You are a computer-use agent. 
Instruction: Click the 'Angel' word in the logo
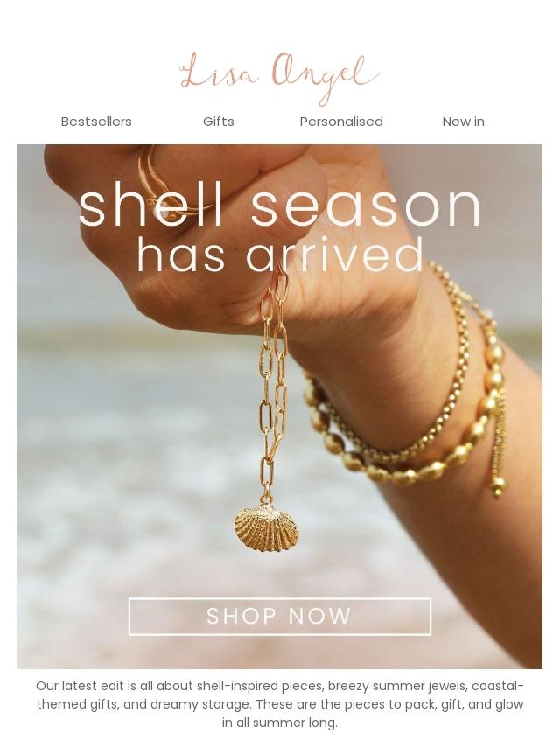point(325,78)
